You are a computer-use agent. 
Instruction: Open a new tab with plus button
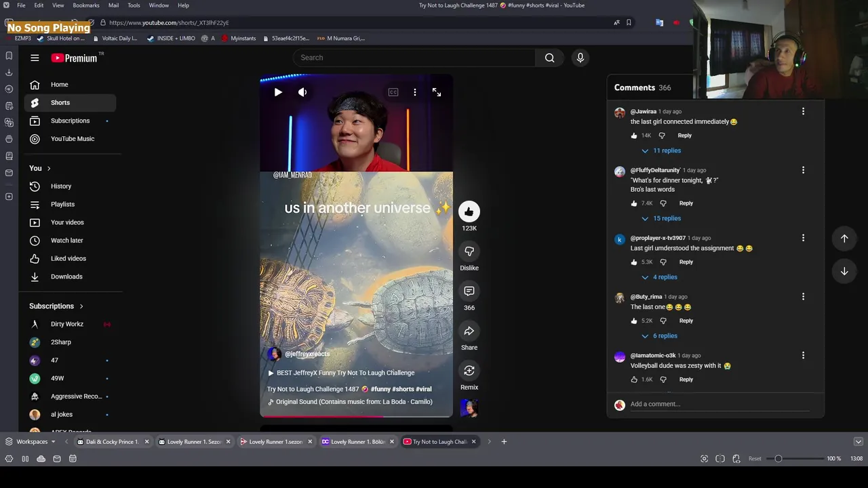pos(504,442)
